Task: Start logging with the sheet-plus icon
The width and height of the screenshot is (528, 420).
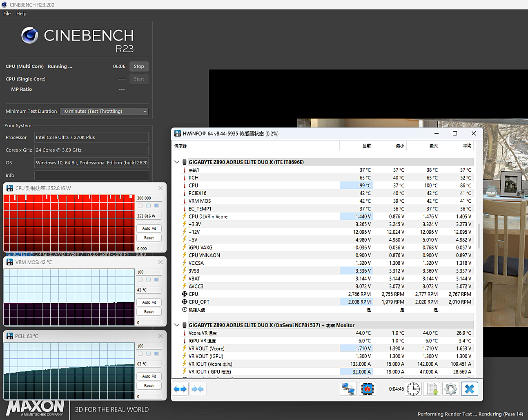Action: [432, 389]
